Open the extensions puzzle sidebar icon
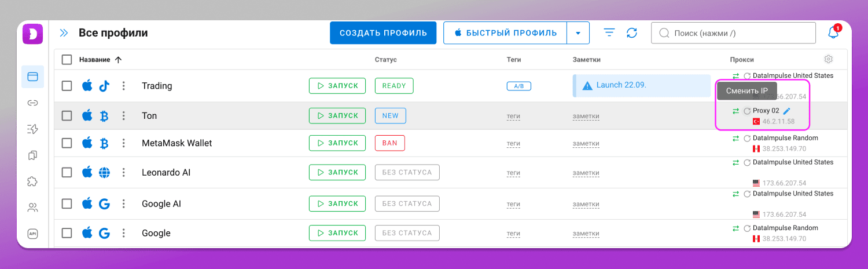Screen dimensions: 868x269 coord(32,181)
